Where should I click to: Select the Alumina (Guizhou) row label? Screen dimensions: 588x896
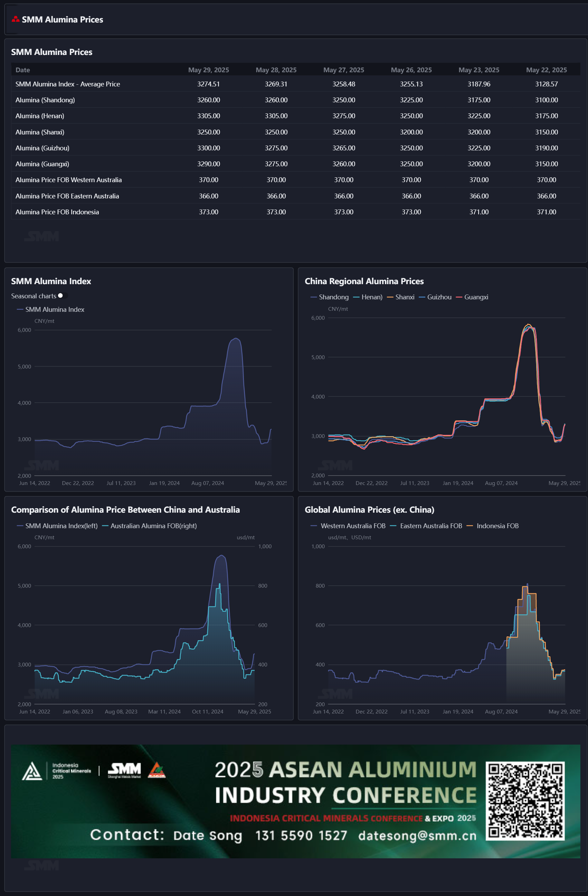pyautogui.click(x=42, y=148)
